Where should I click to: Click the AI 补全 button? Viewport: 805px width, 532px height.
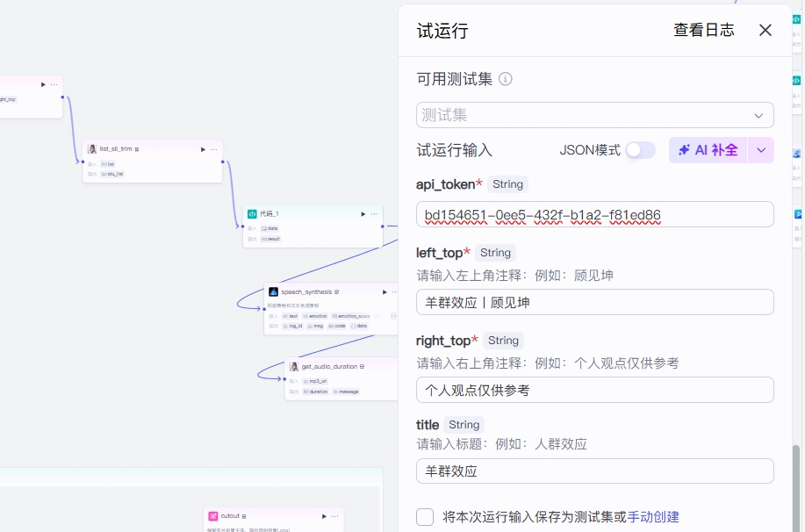click(x=708, y=150)
